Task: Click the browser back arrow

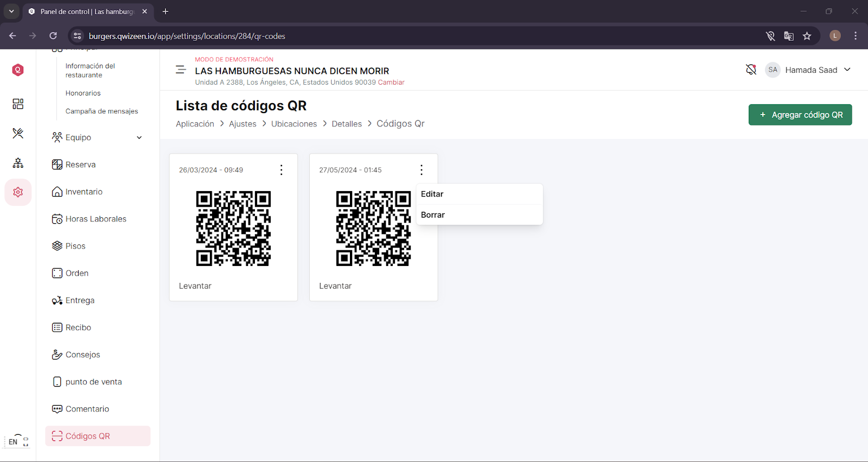Action: pos(12,36)
